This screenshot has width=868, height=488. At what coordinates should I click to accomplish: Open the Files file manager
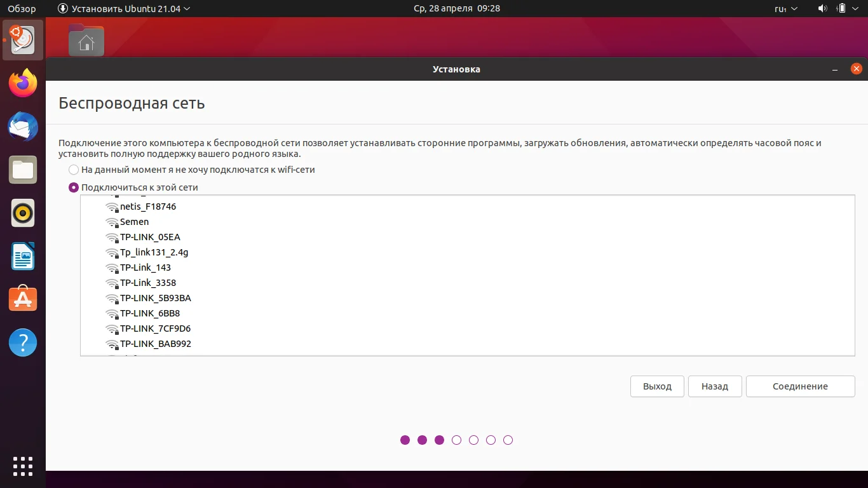(x=22, y=170)
